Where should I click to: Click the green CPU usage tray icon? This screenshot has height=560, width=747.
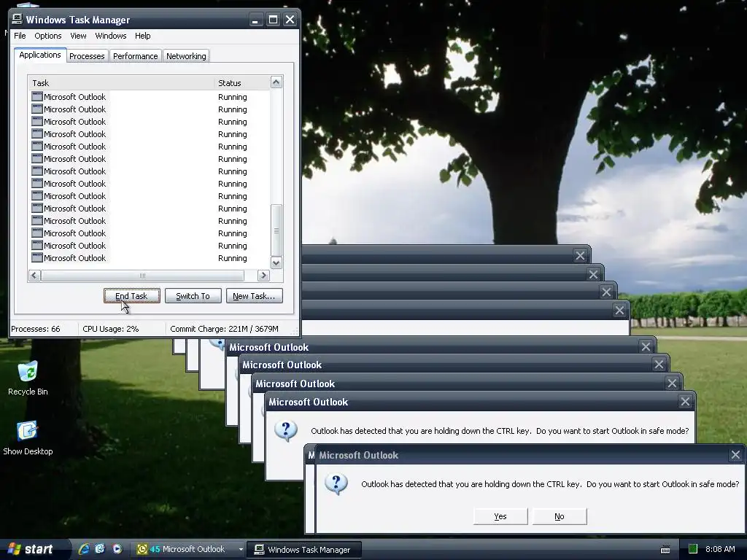(693, 549)
